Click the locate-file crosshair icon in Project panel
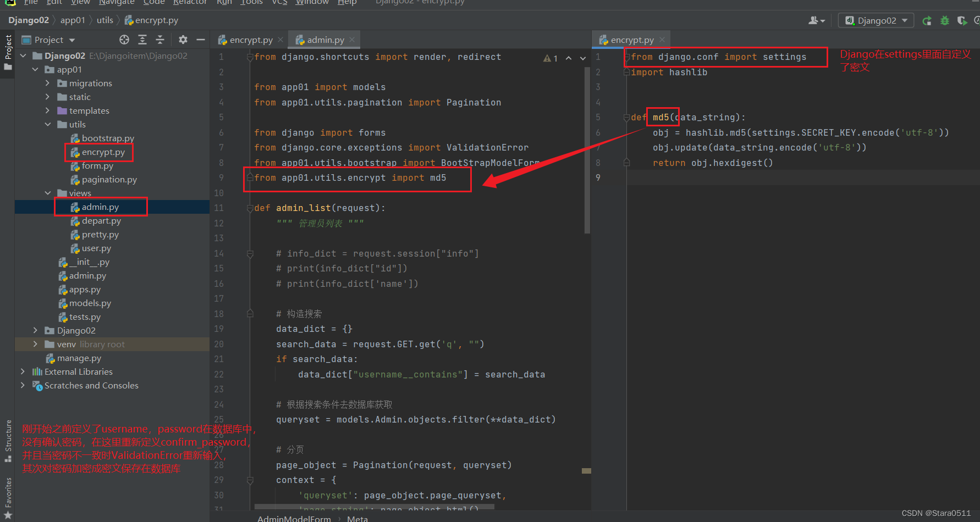Screen dimensions: 980x522 click(x=124, y=40)
